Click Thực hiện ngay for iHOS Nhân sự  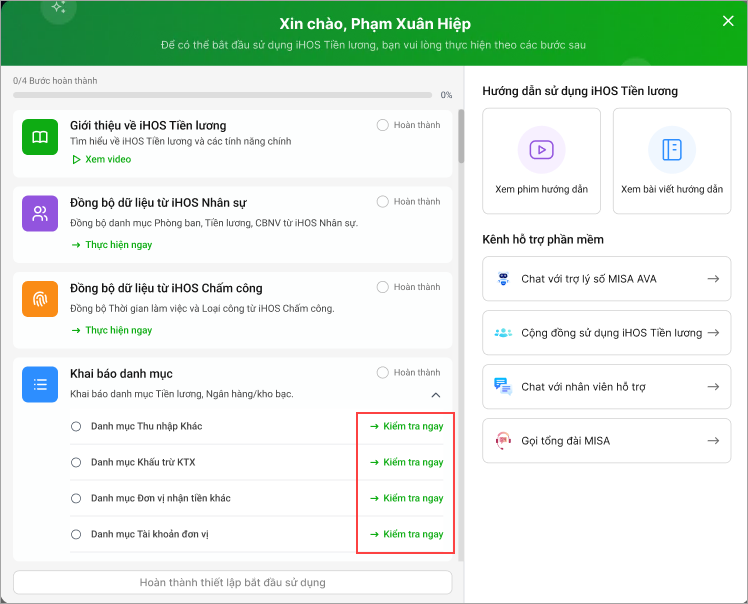112,245
